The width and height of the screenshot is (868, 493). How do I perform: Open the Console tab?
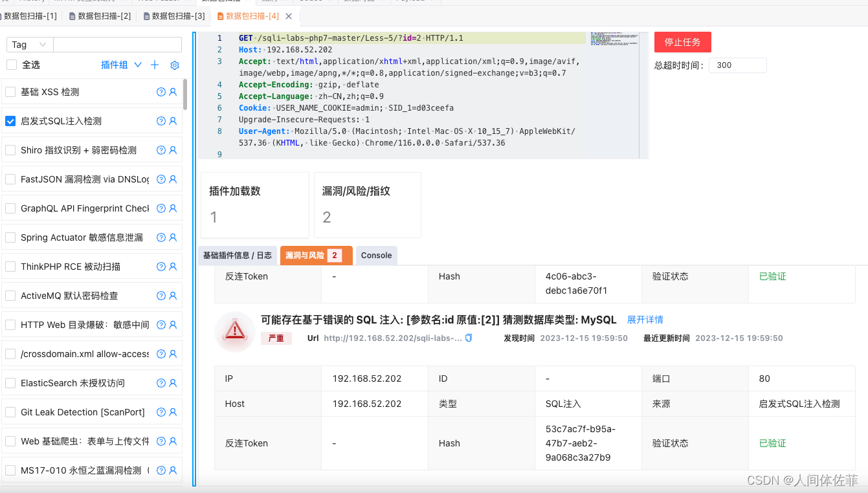[x=376, y=256]
